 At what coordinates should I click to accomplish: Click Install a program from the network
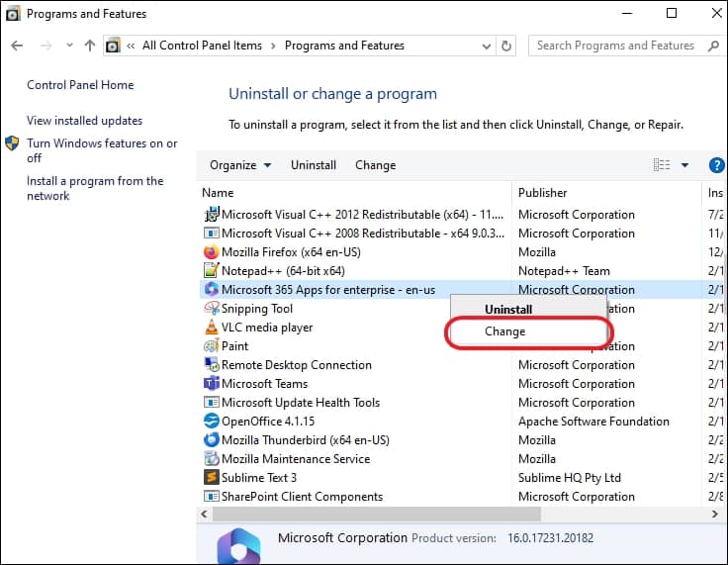tap(95, 188)
